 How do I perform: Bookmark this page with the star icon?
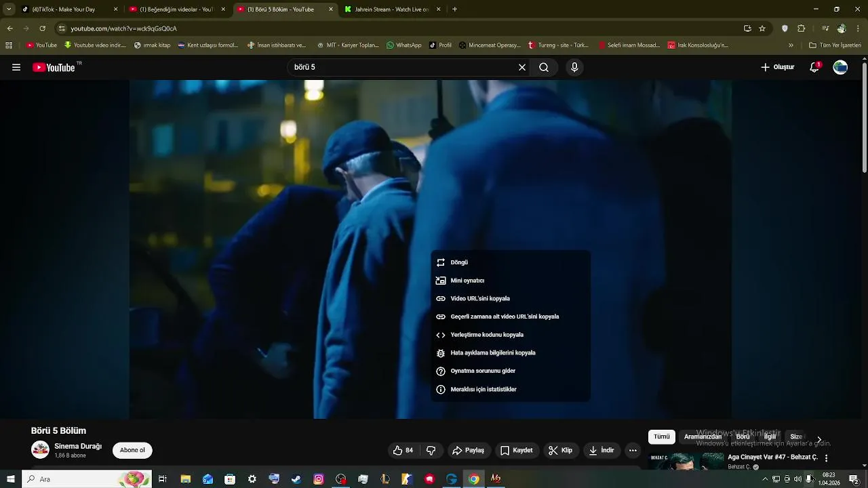pos(762,28)
